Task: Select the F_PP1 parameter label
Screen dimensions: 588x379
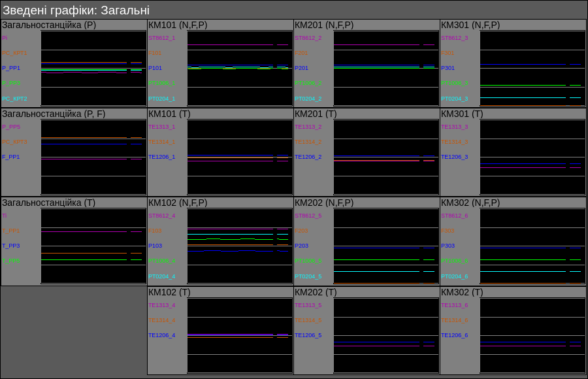Action: pos(11,157)
